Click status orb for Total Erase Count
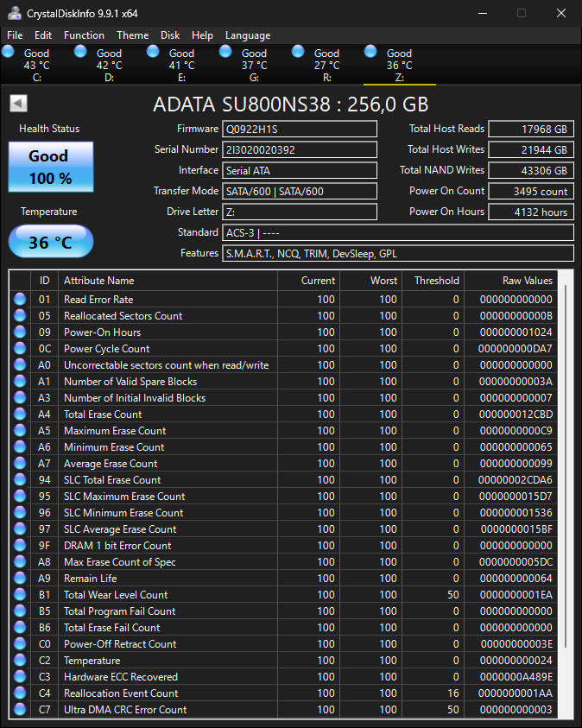The image size is (582, 728). click(x=20, y=414)
